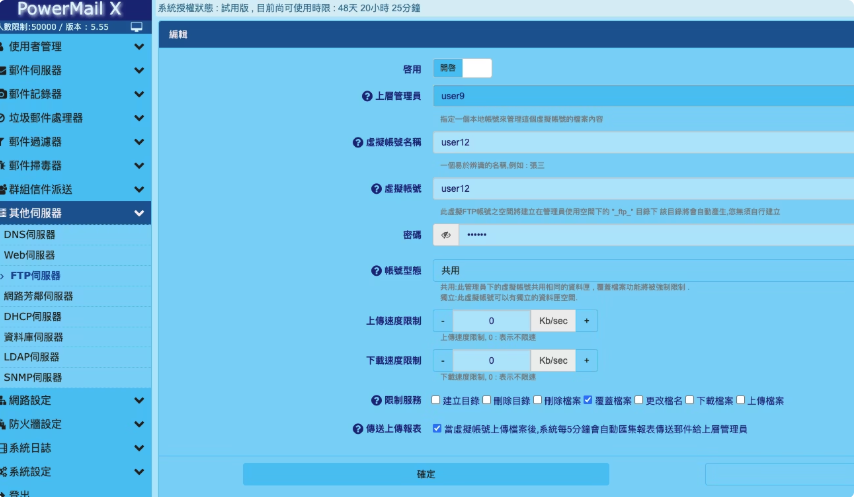Check the 建立目錄 checkbox

436,400
